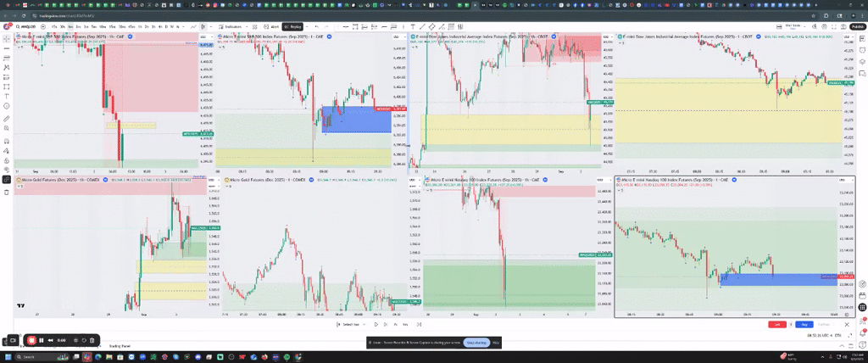This screenshot has width=868, height=363.
Task: Click the trash remove objects icon
Action: click(x=7, y=193)
